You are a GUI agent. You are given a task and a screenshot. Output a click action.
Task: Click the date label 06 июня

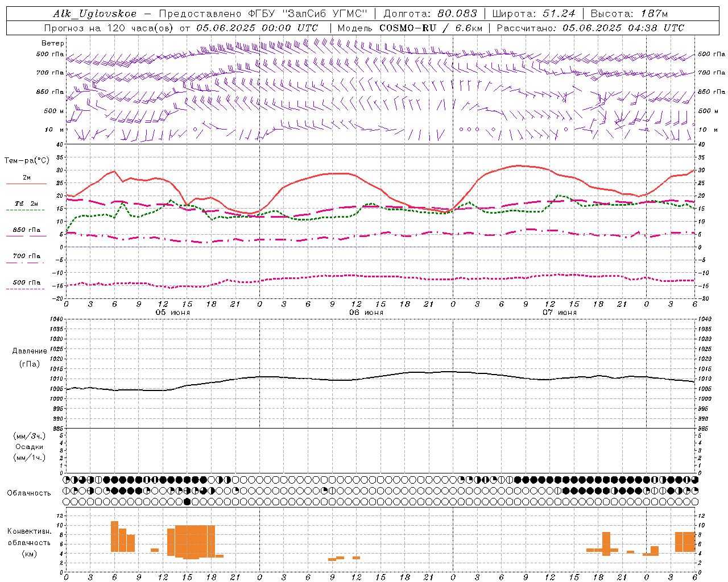[x=366, y=313]
